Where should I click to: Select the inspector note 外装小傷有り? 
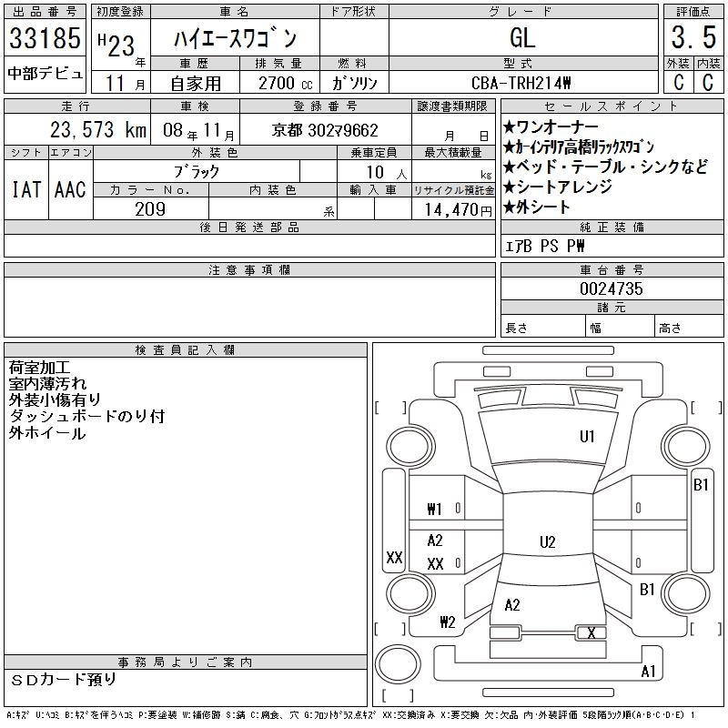55,399
